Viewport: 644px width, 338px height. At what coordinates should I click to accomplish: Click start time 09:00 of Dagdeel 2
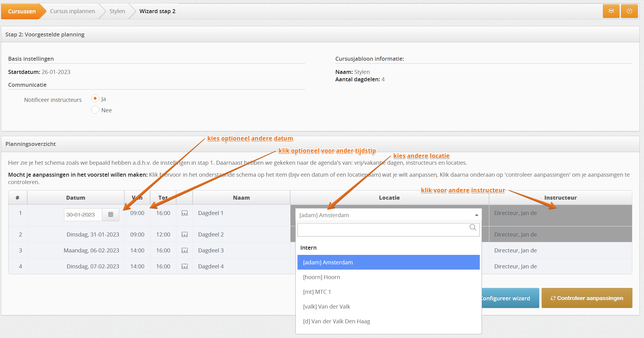click(x=137, y=235)
